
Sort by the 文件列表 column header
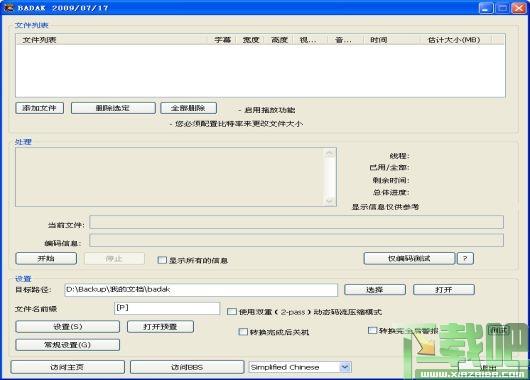click(x=112, y=40)
